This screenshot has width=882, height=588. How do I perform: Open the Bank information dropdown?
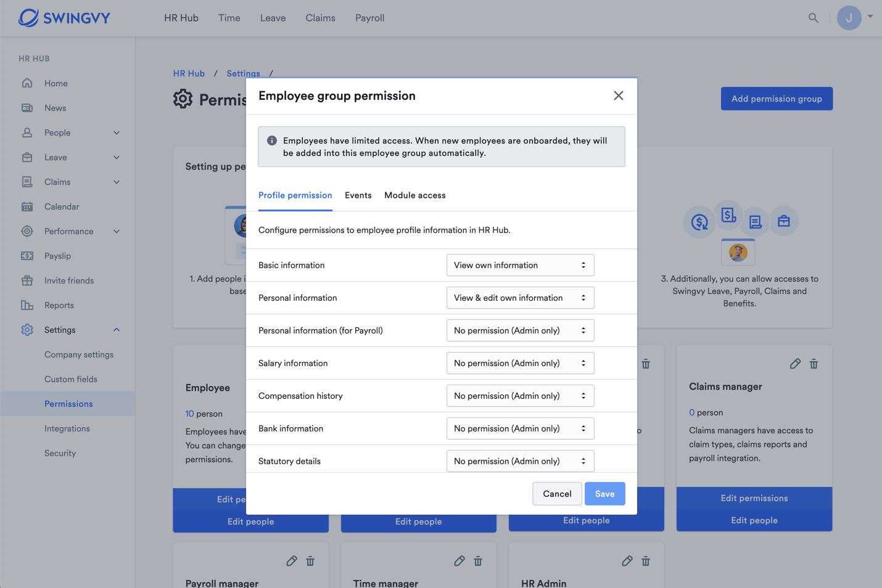[x=520, y=428]
